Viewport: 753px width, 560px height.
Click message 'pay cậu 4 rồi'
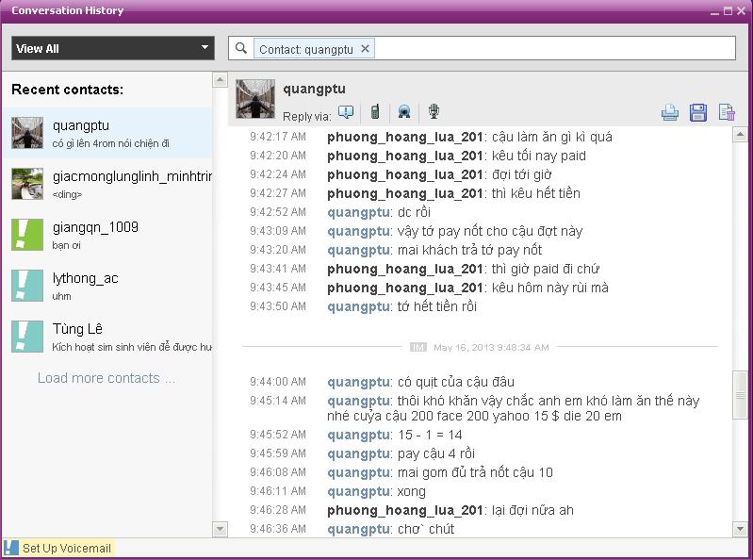(436, 453)
